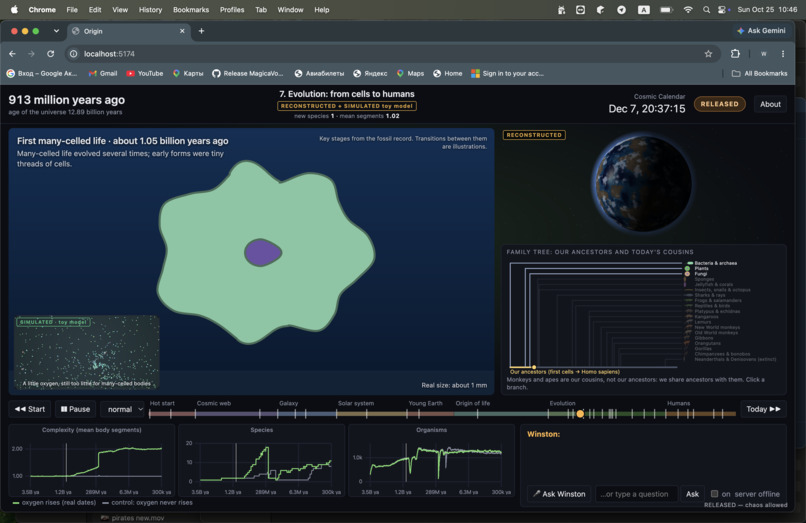
Task: Bookmark this page with the star icon
Action: click(708, 53)
